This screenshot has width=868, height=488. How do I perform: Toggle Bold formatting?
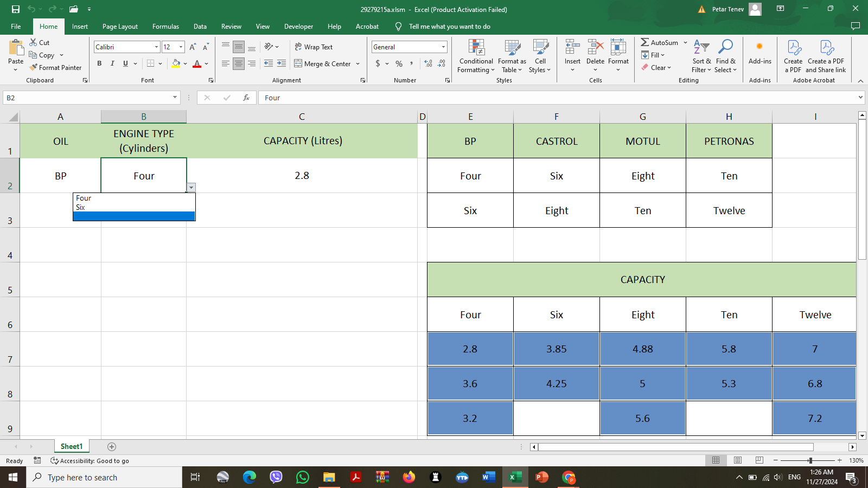click(99, 63)
